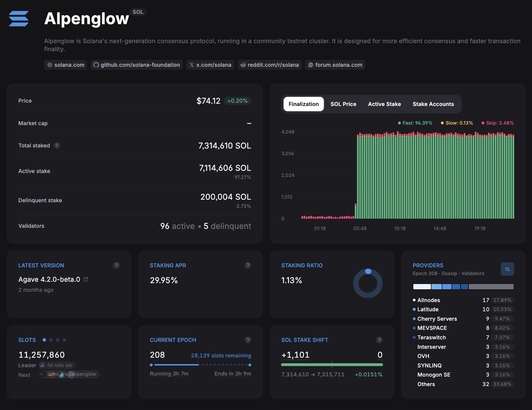Click the Staking Ratio donut chart
The height and width of the screenshot is (410, 532).
tap(368, 283)
